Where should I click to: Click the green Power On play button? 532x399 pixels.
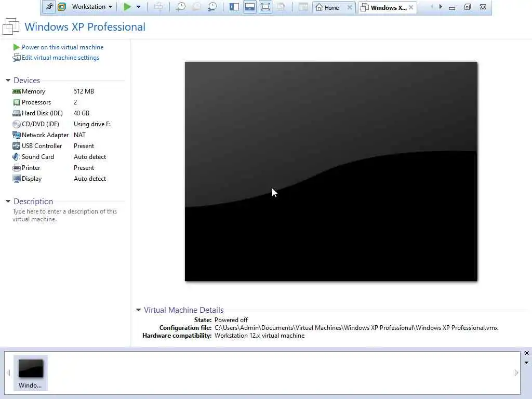(x=127, y=7)
